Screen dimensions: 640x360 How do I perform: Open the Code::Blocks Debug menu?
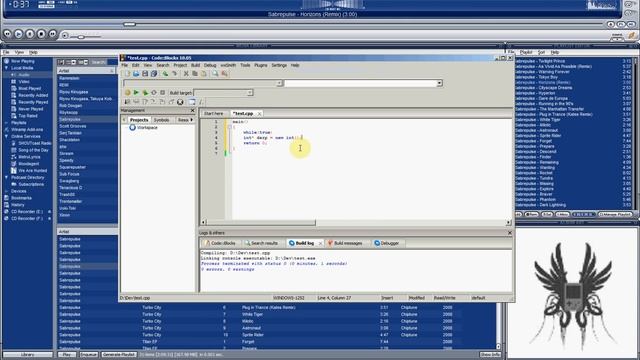coord(210,65)
